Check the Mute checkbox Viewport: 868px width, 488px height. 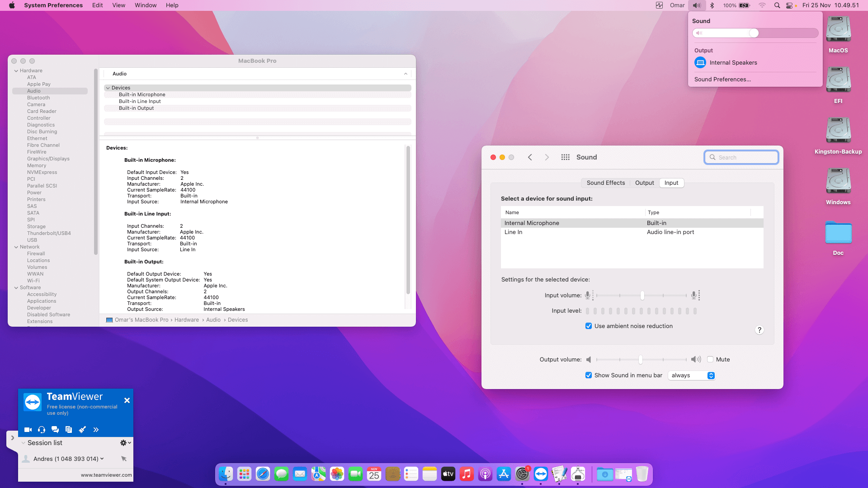(710, 360)
